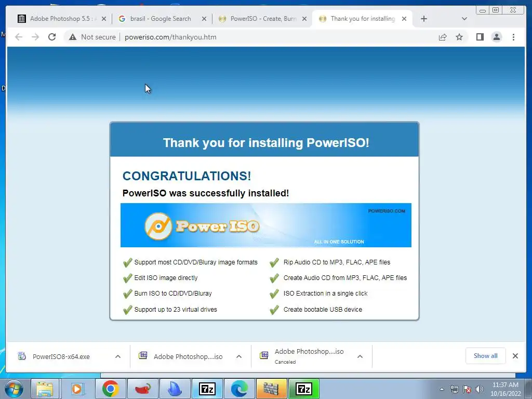
Task: Open the Windows Start menu
Action: pos(14,389)
